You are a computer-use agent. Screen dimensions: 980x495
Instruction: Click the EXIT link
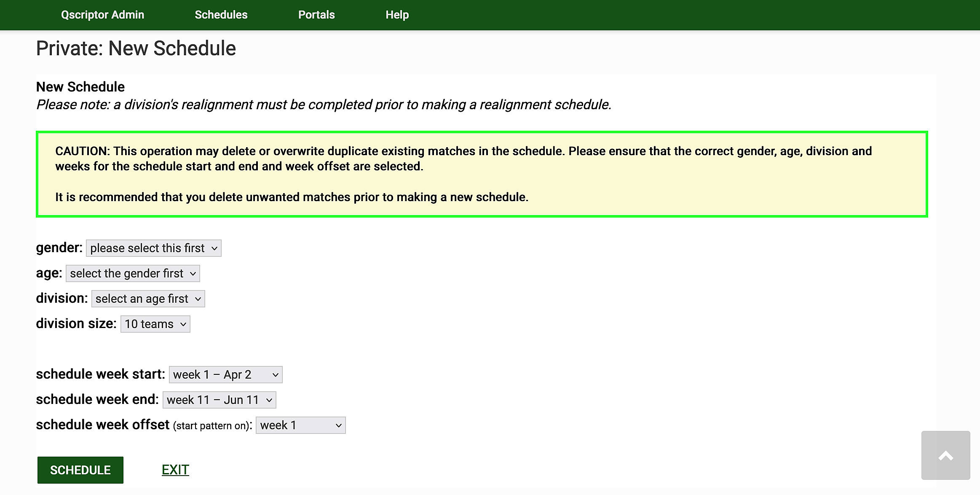(175, 470)
